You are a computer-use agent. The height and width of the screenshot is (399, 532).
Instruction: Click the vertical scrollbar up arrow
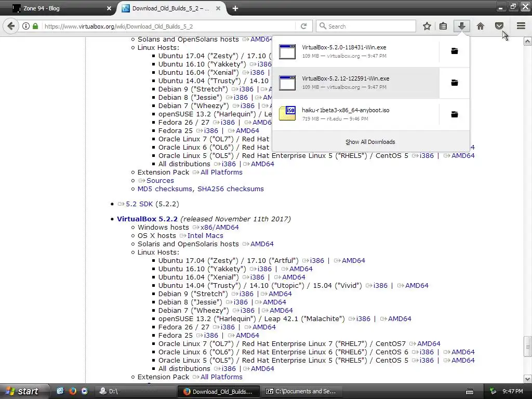(x=528, y=42)
